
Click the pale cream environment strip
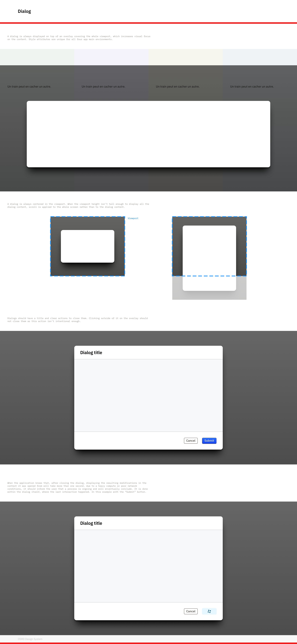pyautogui.click(x=185, y=57)
